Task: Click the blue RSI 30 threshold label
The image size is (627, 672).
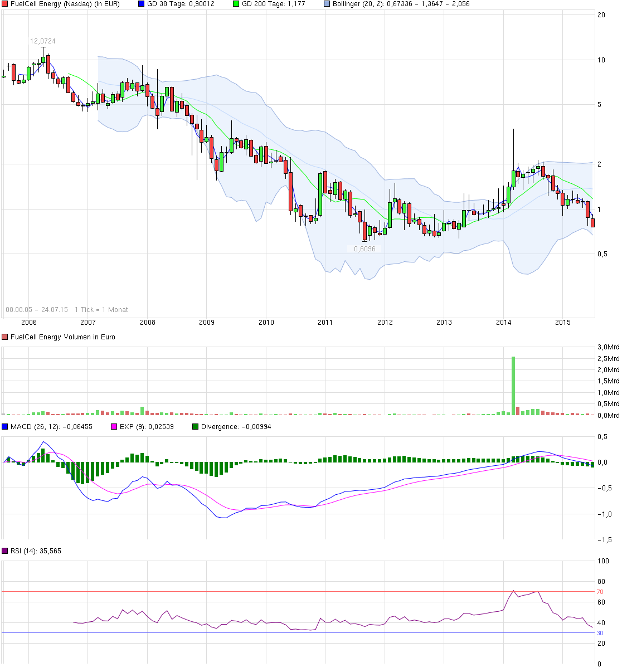Action: pos(600,633)
